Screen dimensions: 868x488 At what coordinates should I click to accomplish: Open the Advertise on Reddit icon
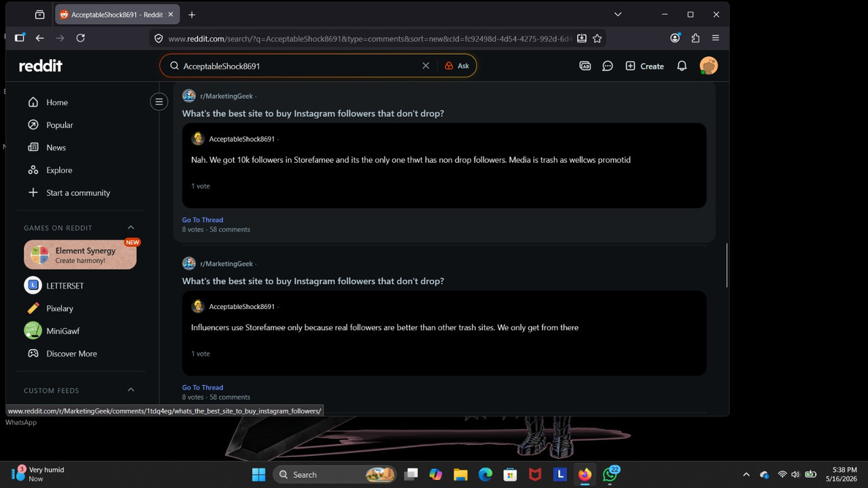[585, 66]
